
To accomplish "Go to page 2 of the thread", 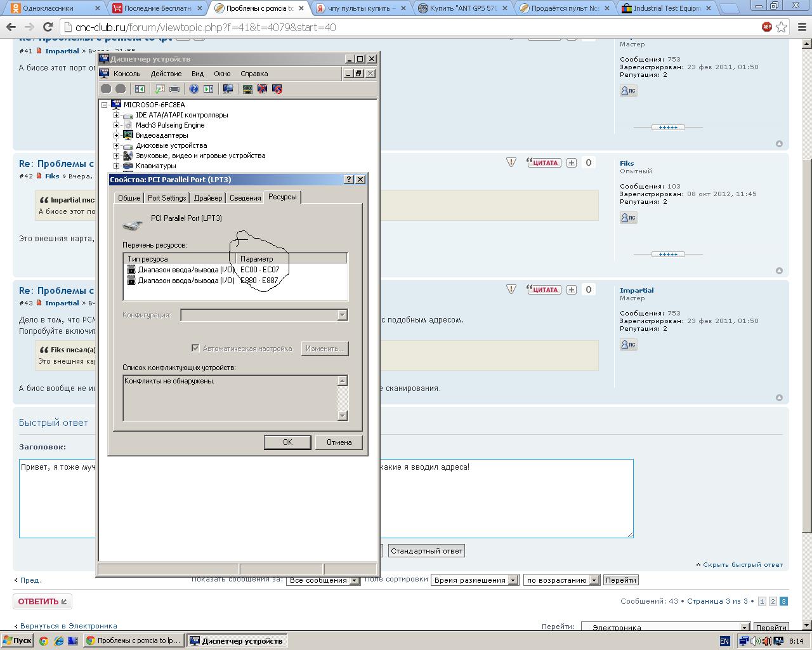I will point(773,601).
